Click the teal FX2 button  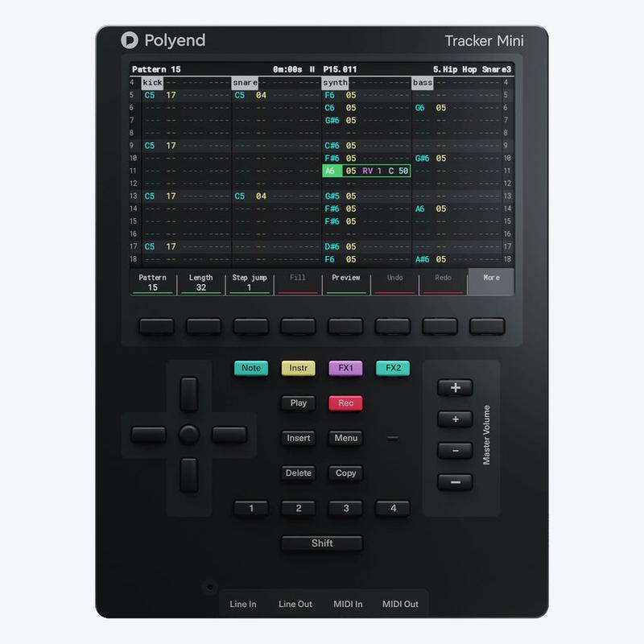click(393, 368)
